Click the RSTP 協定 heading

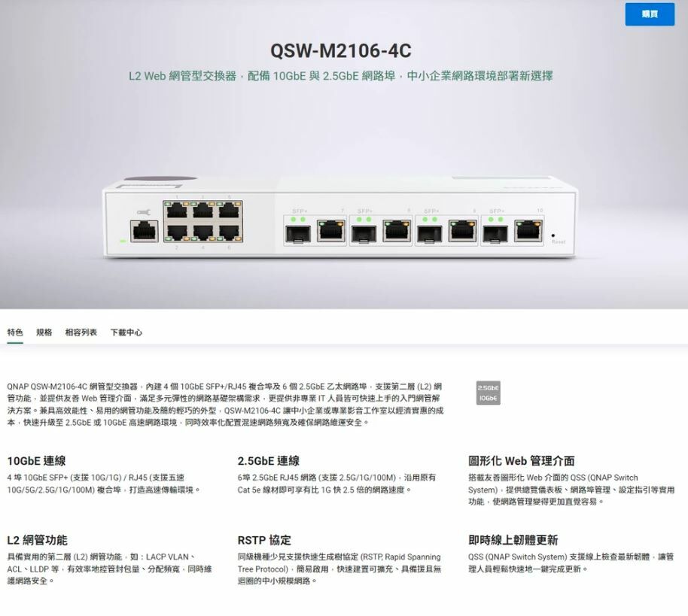[264, 540]
